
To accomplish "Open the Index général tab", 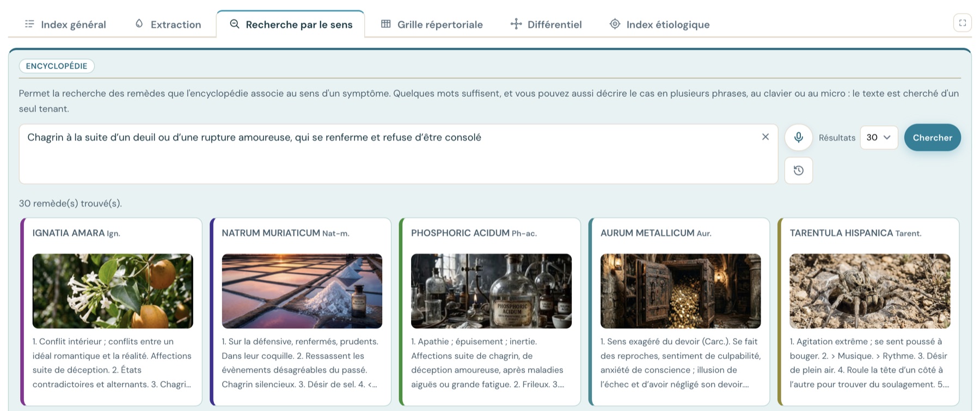I will pyautogui.click(x=65, y=24).
